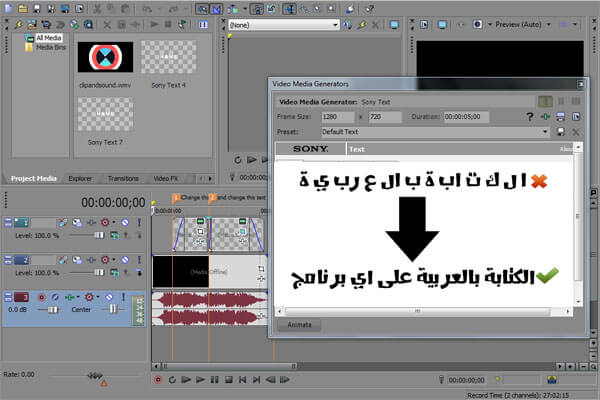Viewport: 600px width, 400px height.
Task: Select the Sony Text 7 media thumbnail
Action: pos(105,114)
